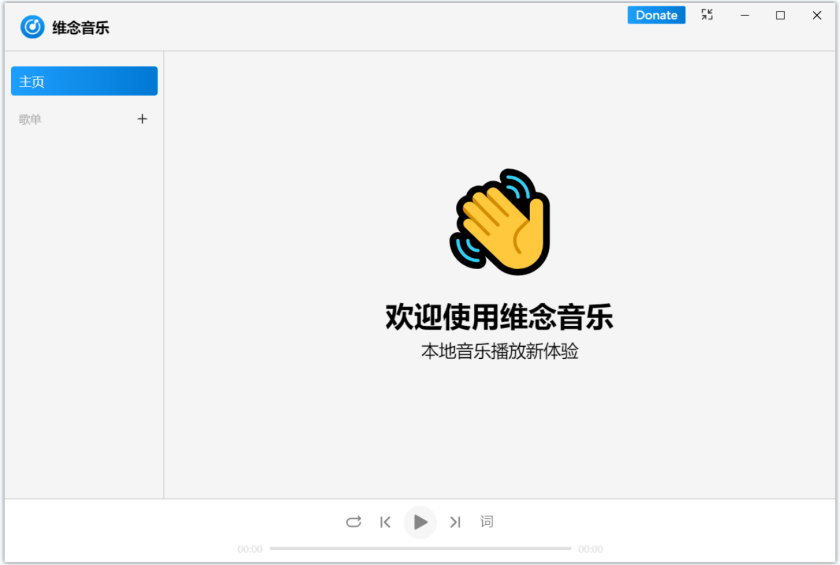Close the 维念音乐 window

pyautogui.click(x=816, y=15)
